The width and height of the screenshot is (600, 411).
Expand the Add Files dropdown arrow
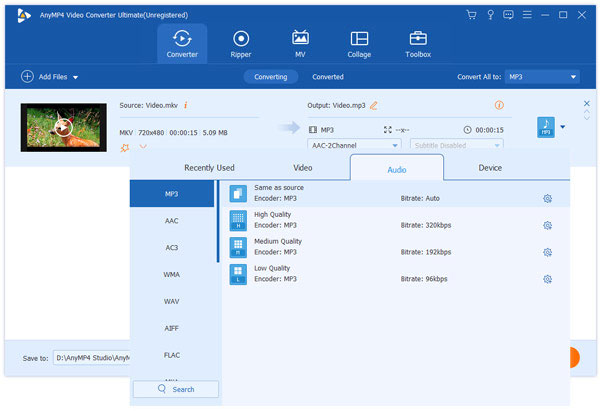pyautogui.click(x=75, y=77)
